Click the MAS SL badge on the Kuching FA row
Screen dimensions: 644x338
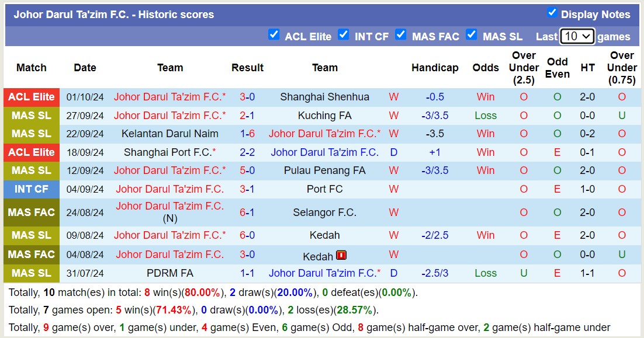tap(31, 116)
